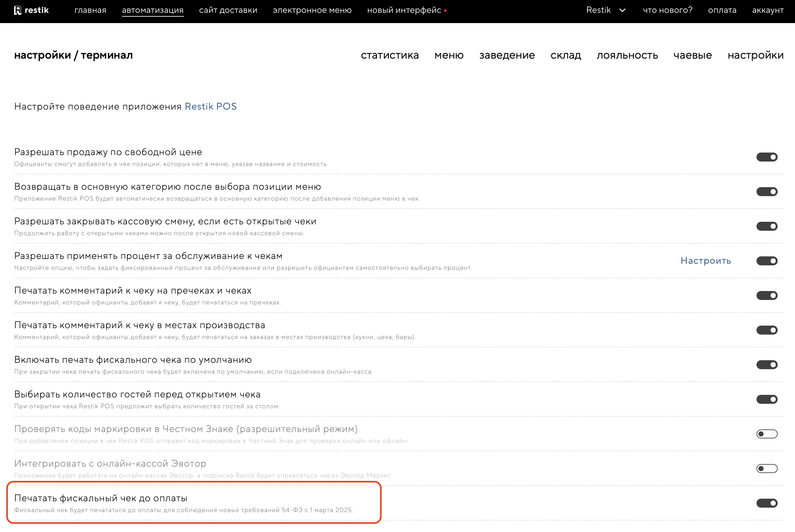Toggle closing cash shift with open checks
This screenshot has height=532, width=795.
[x=766, y=226]
